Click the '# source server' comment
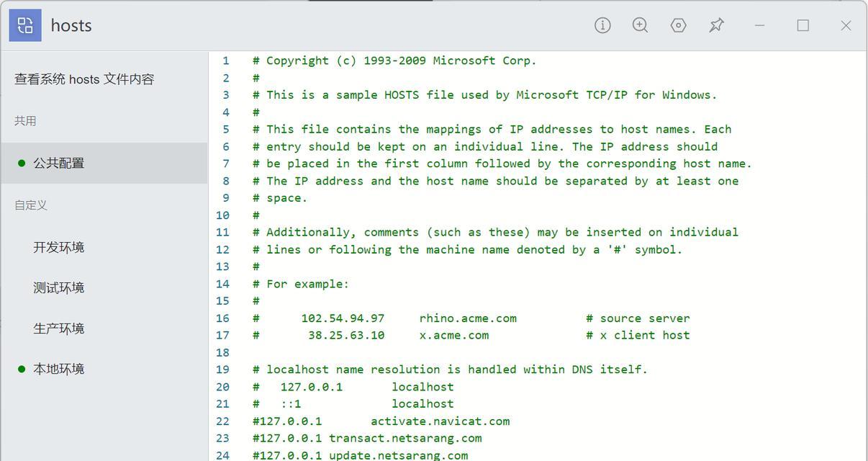This screenshot has width=868, height=461. click(638, 318)
